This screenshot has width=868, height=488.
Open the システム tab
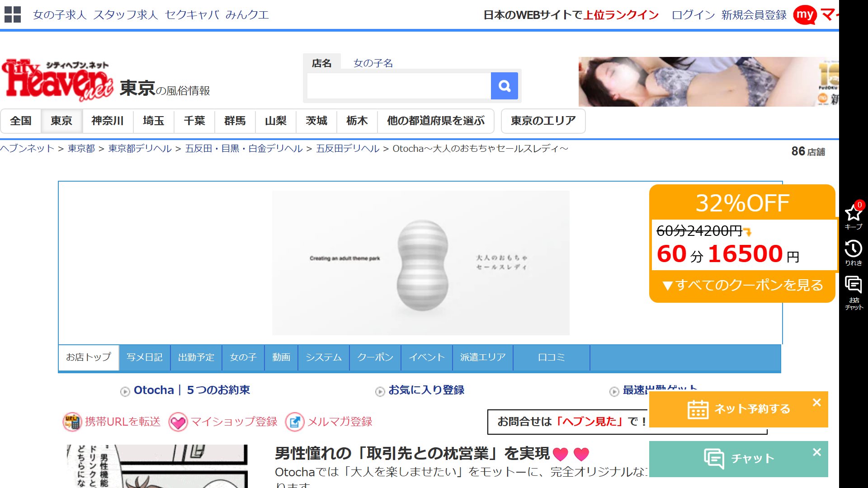(324, 357)
